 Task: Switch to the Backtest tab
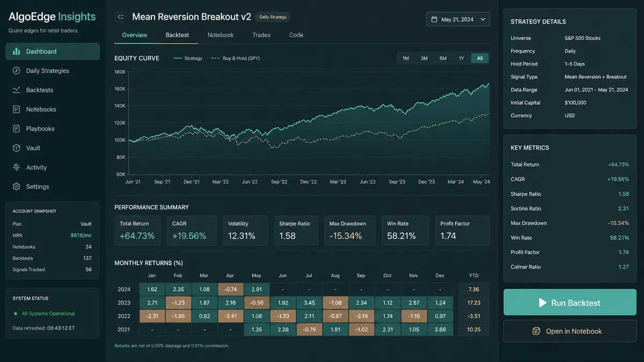click(177, 35)
